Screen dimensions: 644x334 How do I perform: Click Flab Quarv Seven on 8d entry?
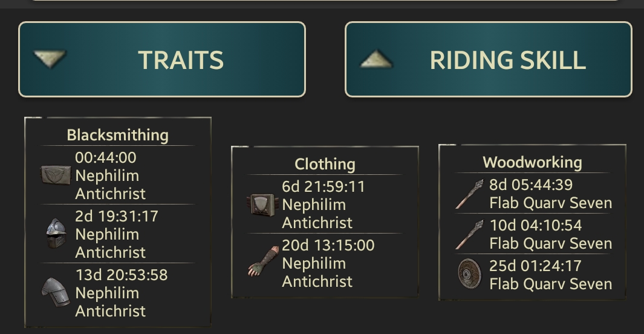(x=551, y=203)
